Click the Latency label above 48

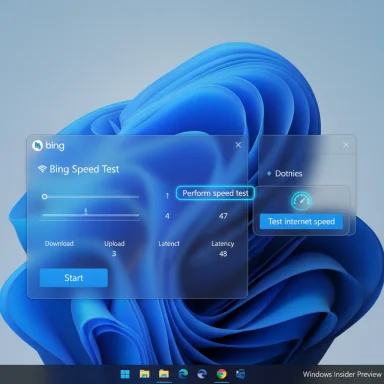[x=223, y=244]
